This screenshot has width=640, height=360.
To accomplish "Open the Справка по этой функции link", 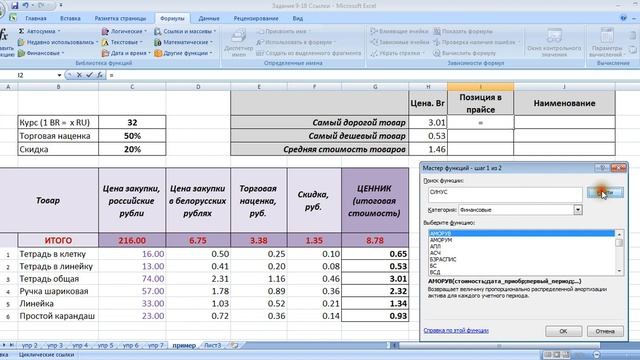I will click(x=456, y=330).
